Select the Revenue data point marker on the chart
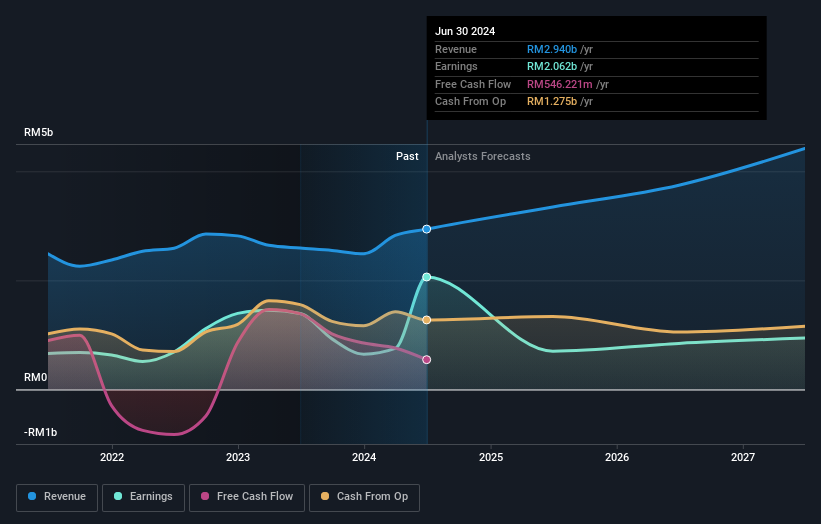Image resolution: width=821 pixels, height=524 pixels. (427, 229)
